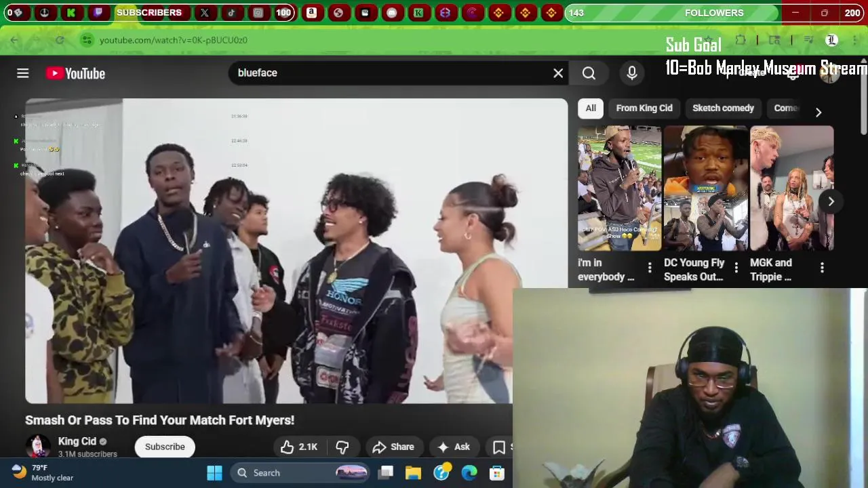The width and height of the screenshot is (868, 488).
Task: Open Microsoft Store from the taskbar
Action: 497,472
